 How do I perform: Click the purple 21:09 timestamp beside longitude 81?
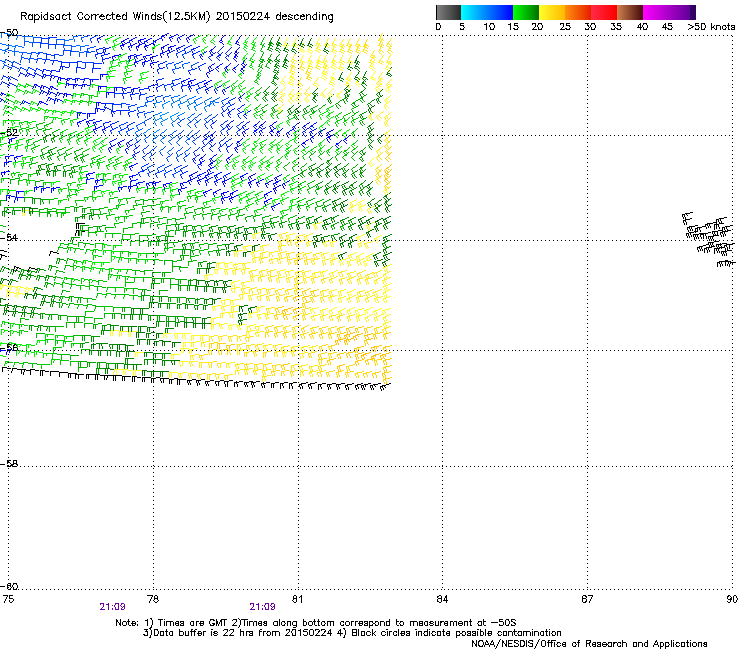262,607
